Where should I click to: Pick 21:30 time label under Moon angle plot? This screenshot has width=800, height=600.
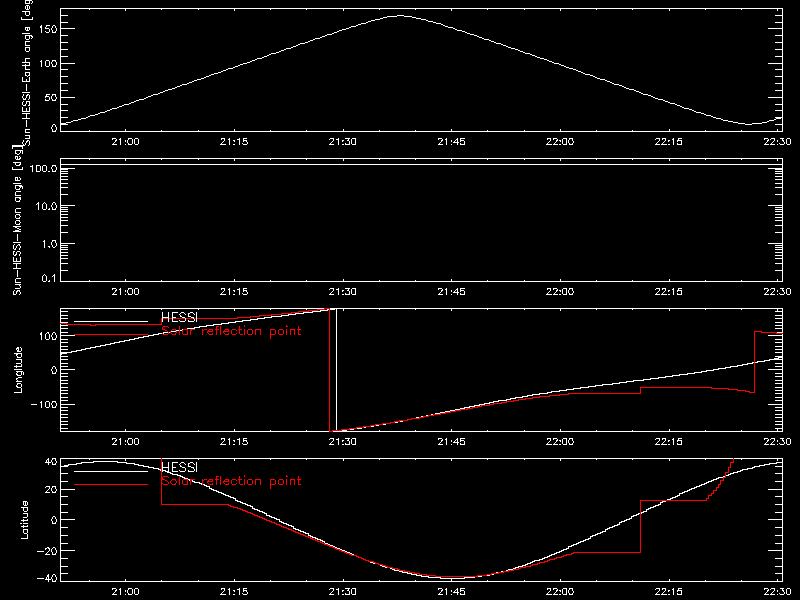pyautogui.click(x=342, y=291)
